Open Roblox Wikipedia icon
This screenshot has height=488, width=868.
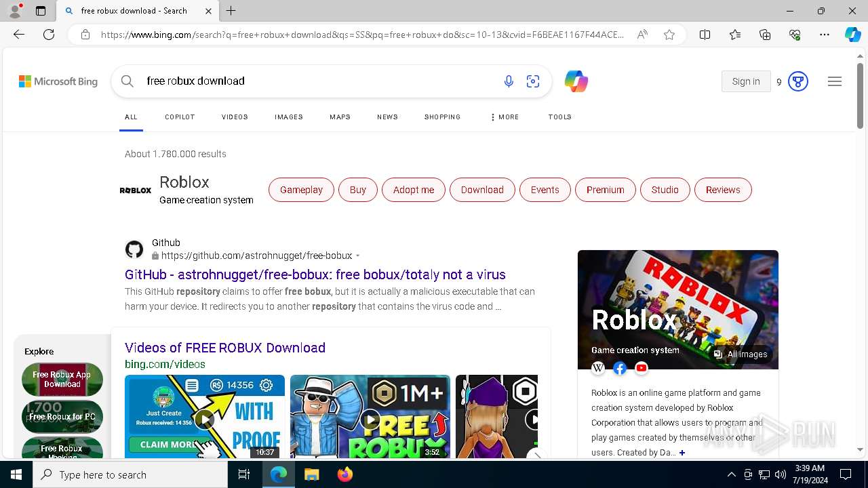click(598, 368)
